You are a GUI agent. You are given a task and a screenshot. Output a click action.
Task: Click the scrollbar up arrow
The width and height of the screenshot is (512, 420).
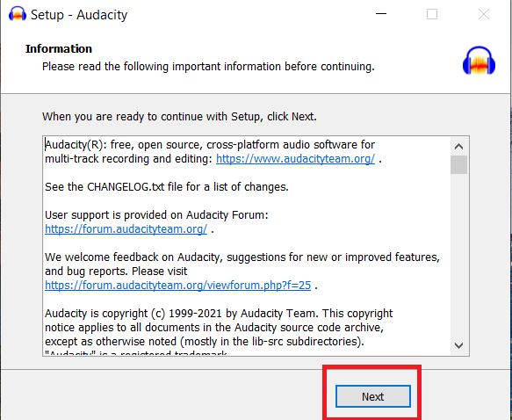click(458, 147)
